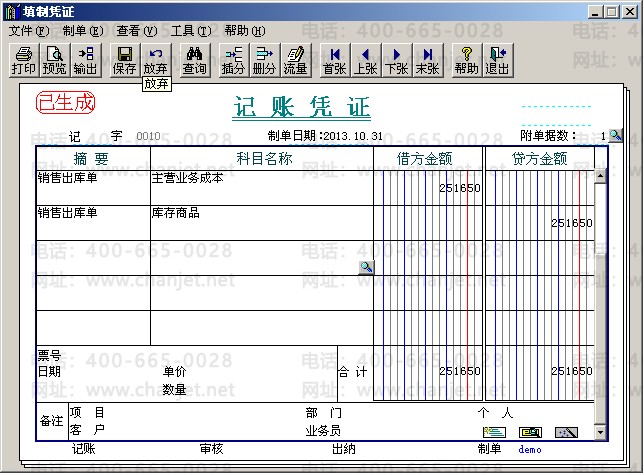
Task: Minimize the 填制凭证 window
Action: (595, 12)
